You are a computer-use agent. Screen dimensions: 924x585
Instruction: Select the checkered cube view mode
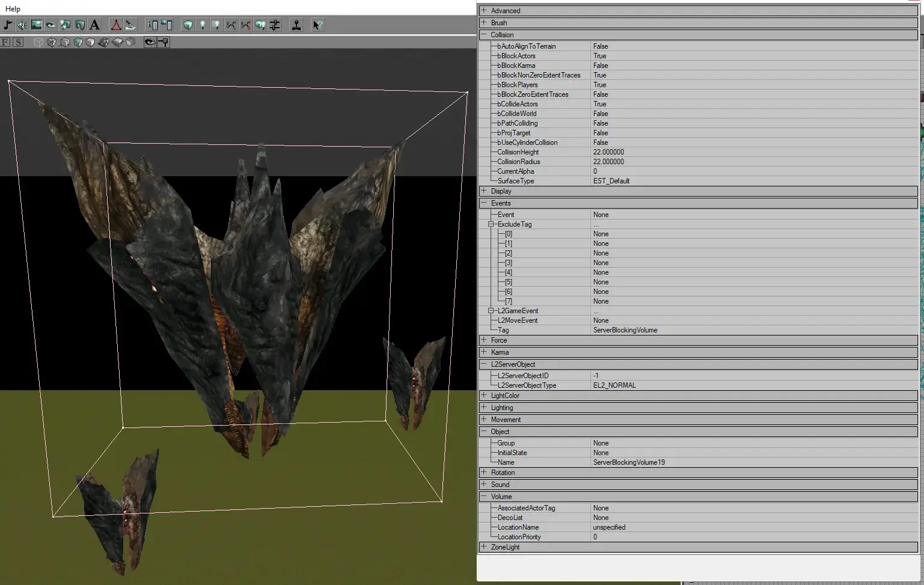pyautogui.click(x=103, y=42)
